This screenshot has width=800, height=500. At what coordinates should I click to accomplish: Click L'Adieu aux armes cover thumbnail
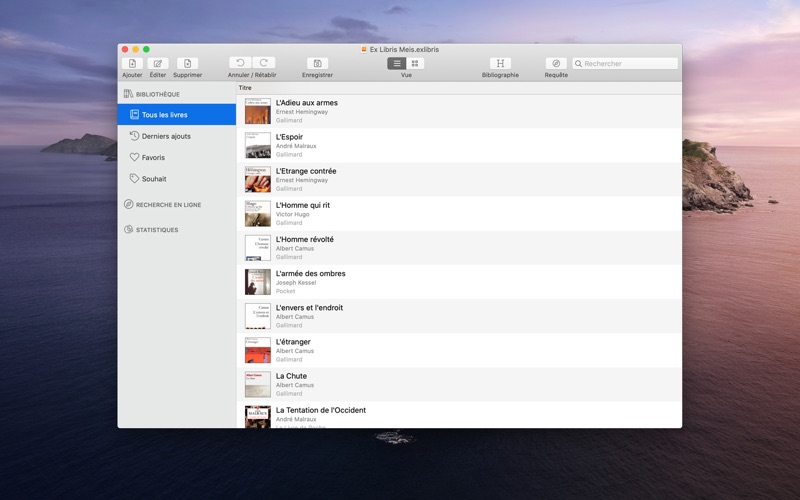coord(258,111)
